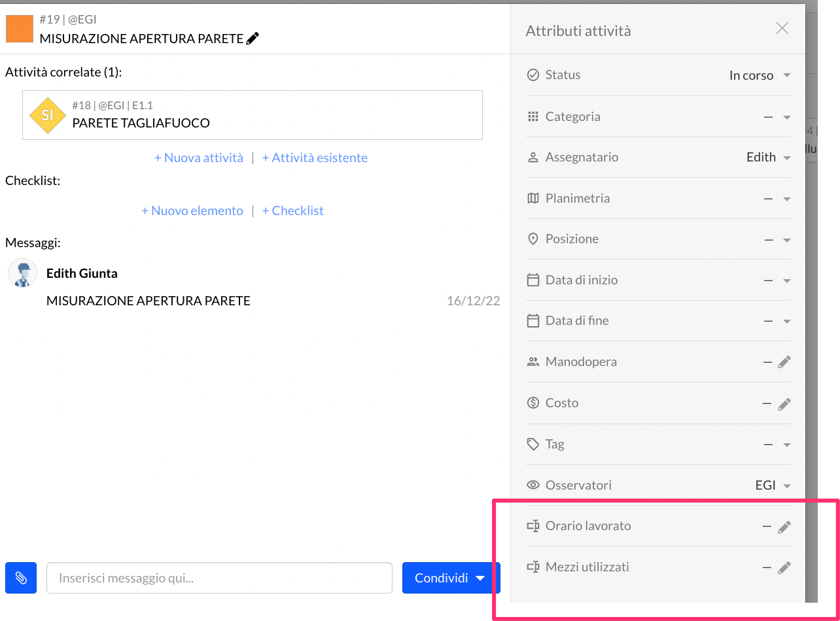Click the orange color square for the task

pyautogui.click(x=20, y=29)
